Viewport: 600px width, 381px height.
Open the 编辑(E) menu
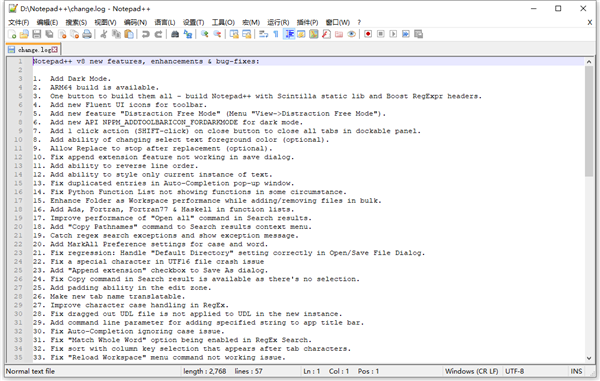(x=47, y=23)
